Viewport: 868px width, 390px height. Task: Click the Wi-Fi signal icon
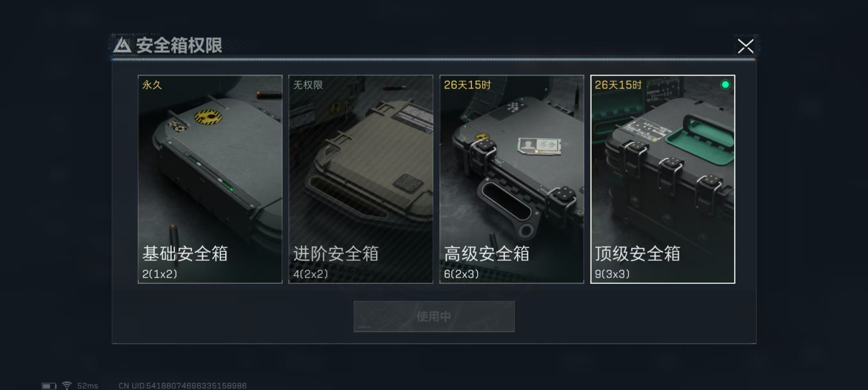[x=67, y=385]
